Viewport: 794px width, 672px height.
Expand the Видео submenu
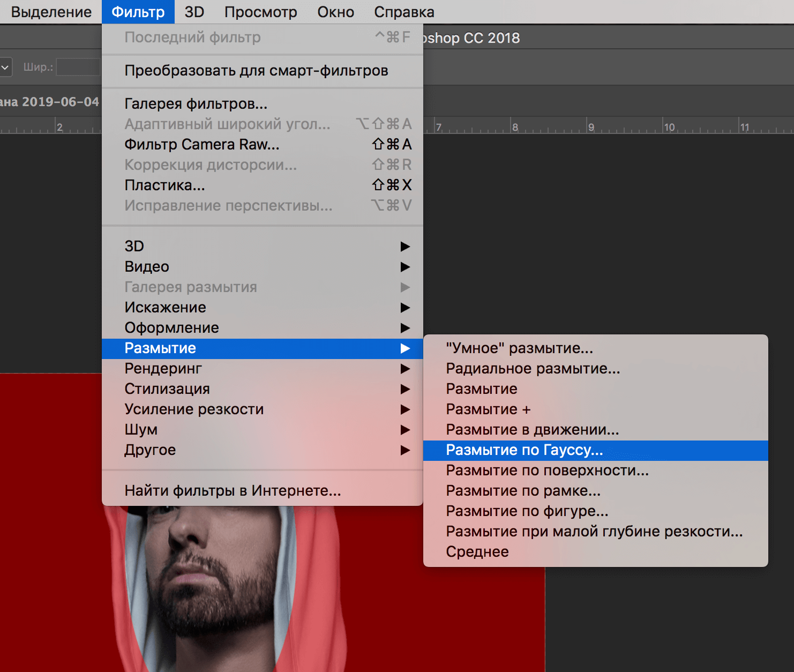pyautogui.click(x=263, y=267)
